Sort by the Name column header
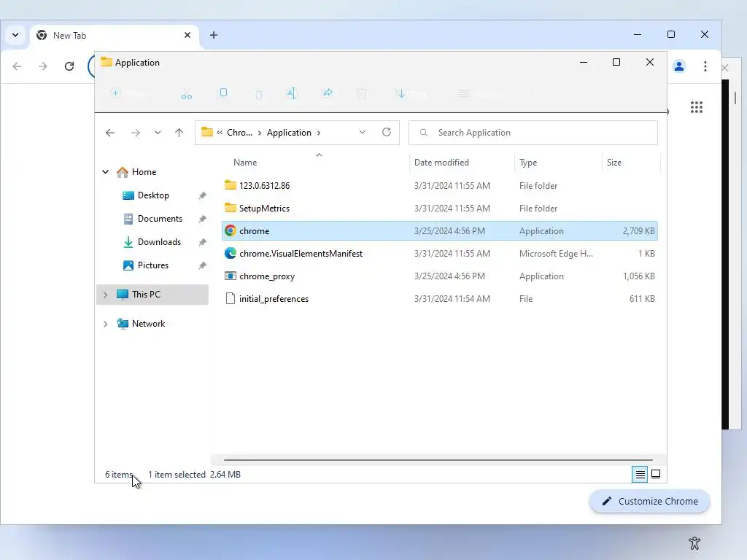The height and width of the screenshot is (560, 747). point(245,163)
